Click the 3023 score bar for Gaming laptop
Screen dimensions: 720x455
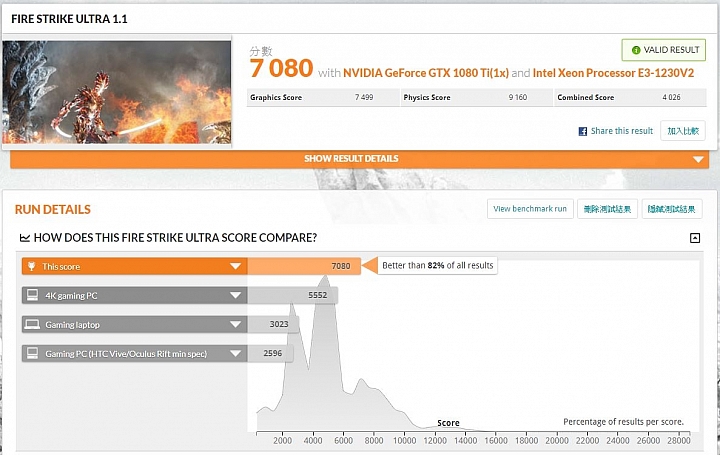[x=273, y=325]
